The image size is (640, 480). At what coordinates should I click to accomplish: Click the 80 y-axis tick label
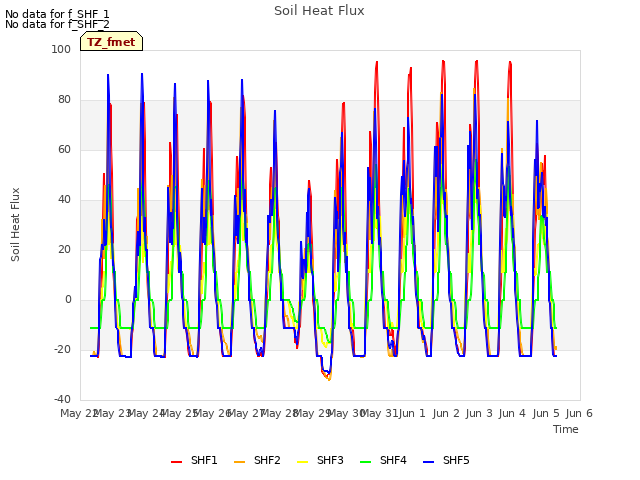point(64,100)
